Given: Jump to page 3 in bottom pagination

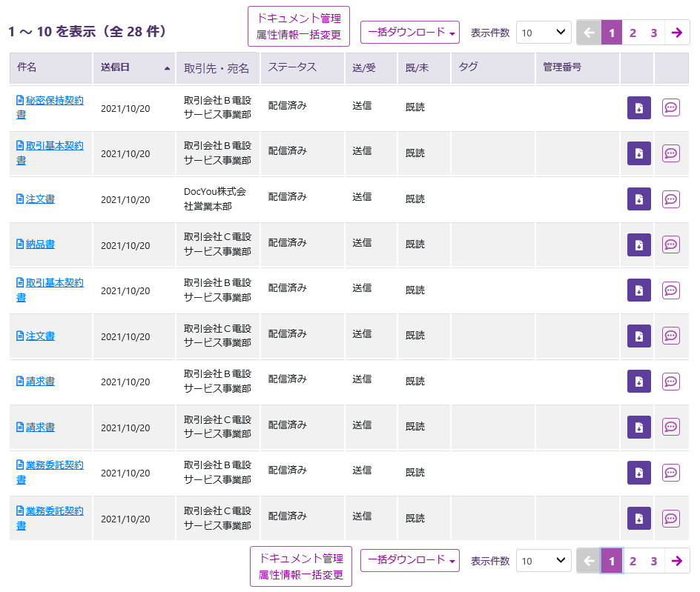Looking at the screenshot, I should pyautogui.click(x=653, y=561).
